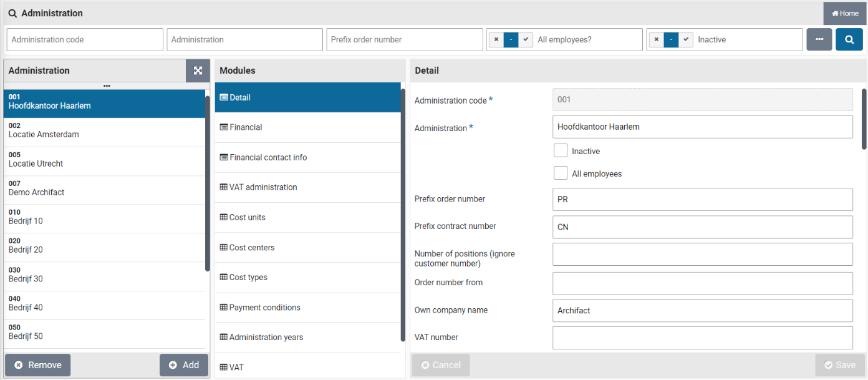Click the Prefix contract number field

click(702, 227)
